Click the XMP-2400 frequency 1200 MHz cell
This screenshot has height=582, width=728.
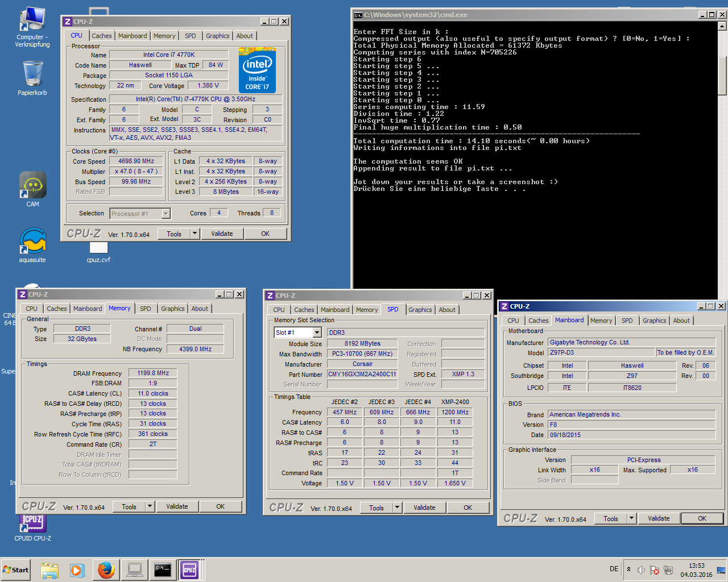coord(456,412)
